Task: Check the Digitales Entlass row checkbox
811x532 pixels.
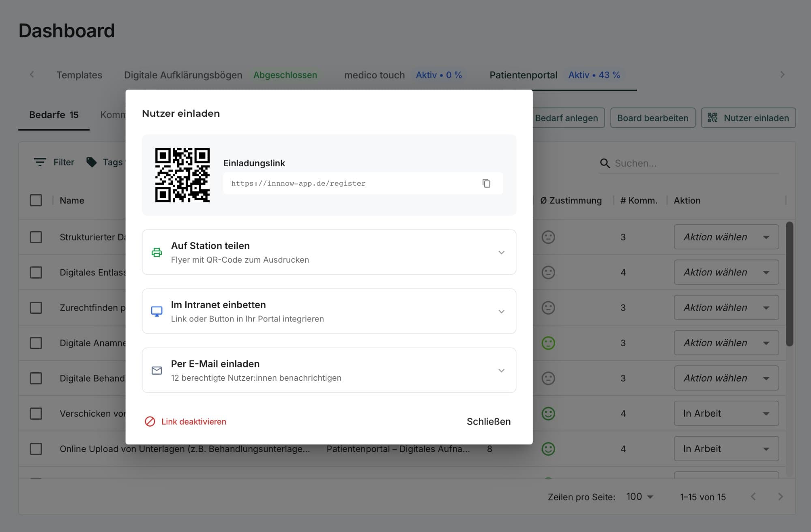Action: pyautogui.click(x=36, y=272)
